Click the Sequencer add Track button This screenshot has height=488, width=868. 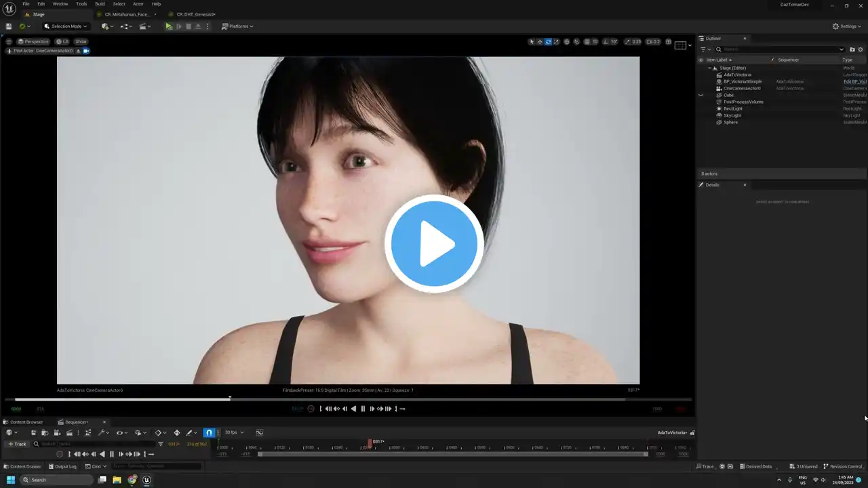(17, 444)
